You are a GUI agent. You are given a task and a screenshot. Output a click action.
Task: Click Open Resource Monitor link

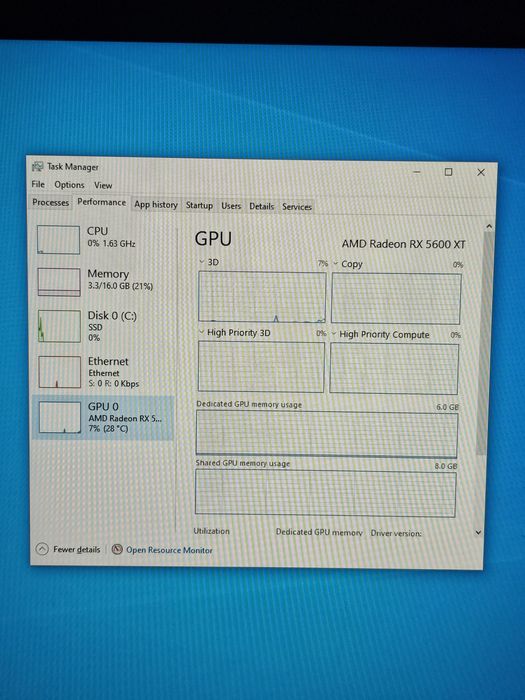point(169,550)
